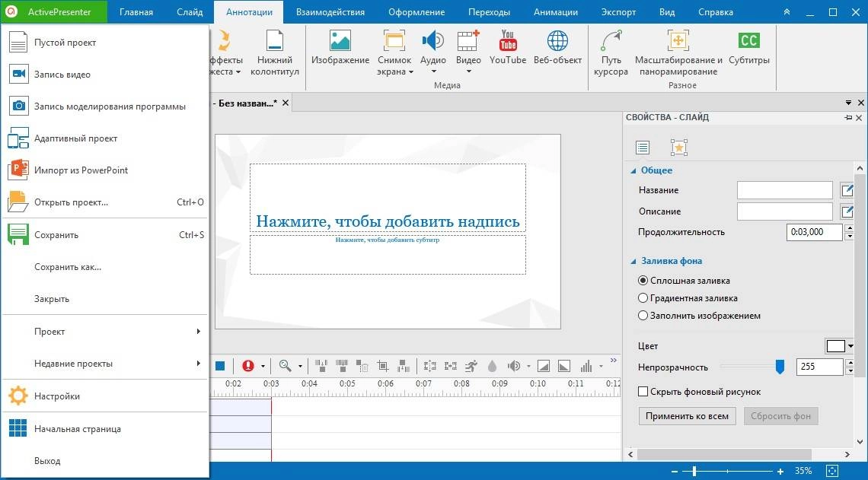Image resolution: width=868 pixels, height=480 pixels.
Task: Open Настройки from the menu
Action: coord(104,396)
